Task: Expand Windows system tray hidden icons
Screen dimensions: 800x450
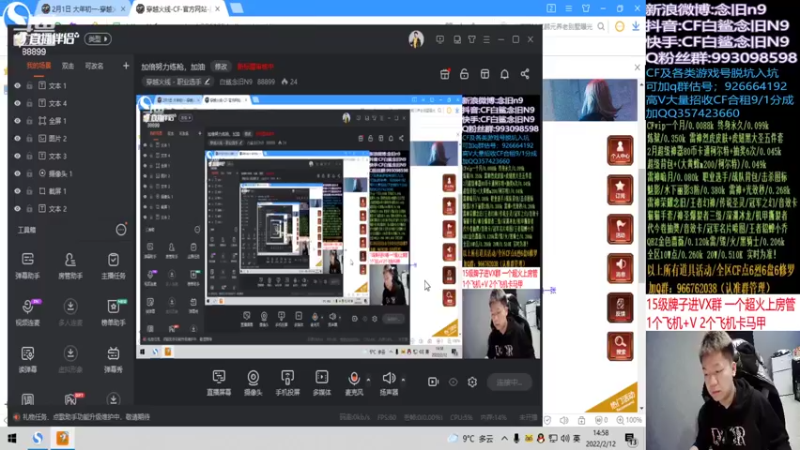Action: tap(504, 438)
